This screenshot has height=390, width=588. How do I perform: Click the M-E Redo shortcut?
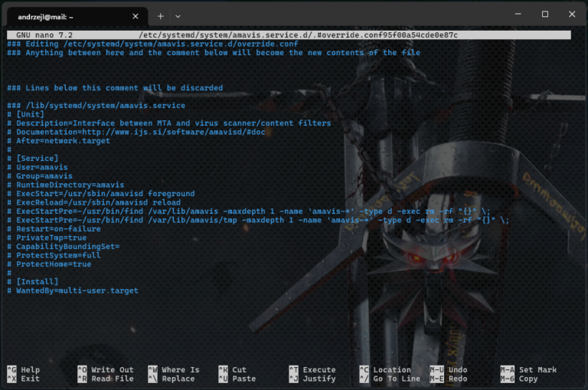click(449, 379)
